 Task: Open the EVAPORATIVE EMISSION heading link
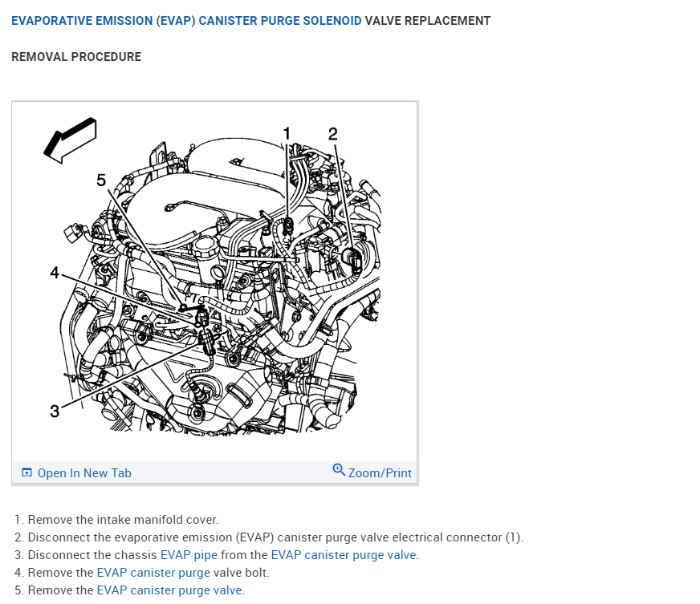(82, 21)
